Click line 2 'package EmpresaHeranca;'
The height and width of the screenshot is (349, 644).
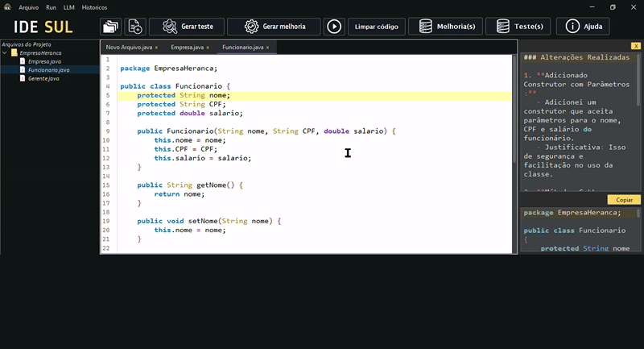pyautogui.click(x=168, y=69)
